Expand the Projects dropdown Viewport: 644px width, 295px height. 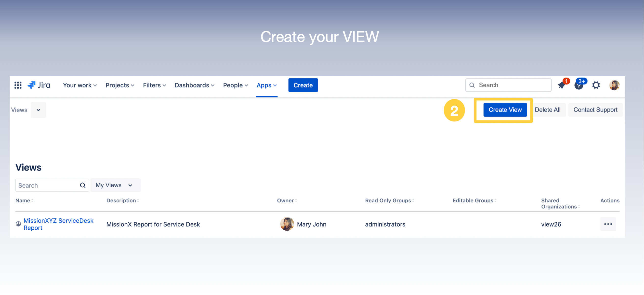tap(119, 85)
